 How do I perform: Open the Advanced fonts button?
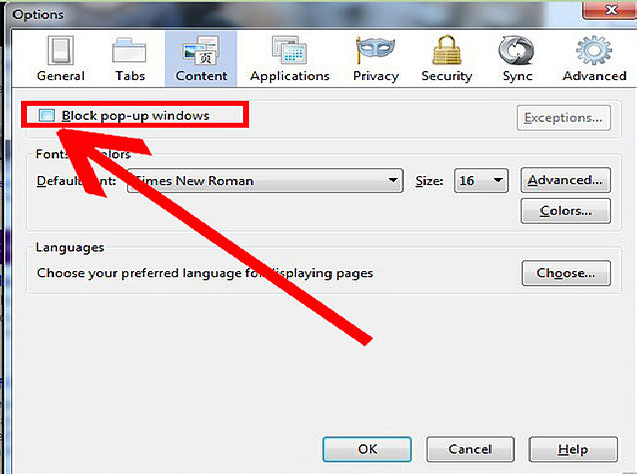coord(566,180)
